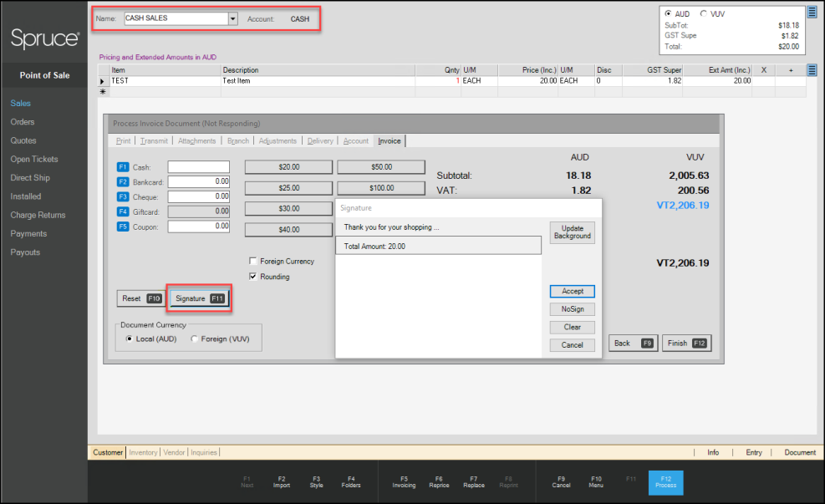Click the plus column header
The width and height of the screenshot is (825, 504).
click(791, 70)
